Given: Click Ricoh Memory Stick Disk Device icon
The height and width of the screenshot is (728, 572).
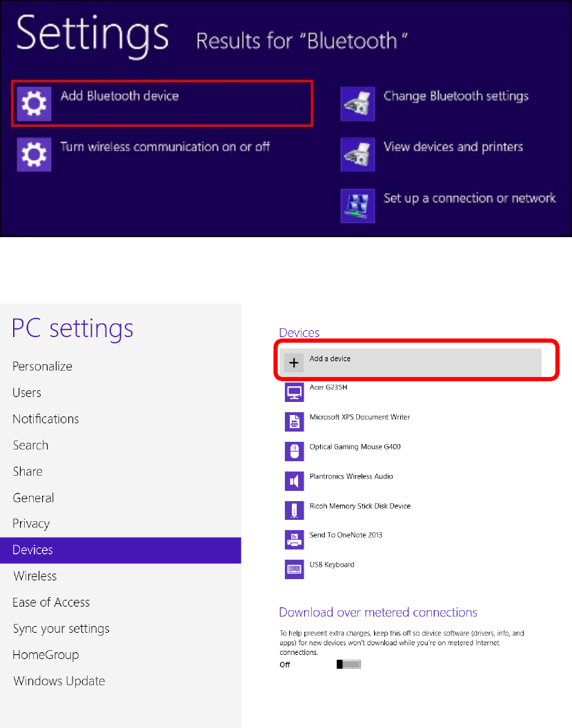Looking at the screenshot, I should 294,510.
